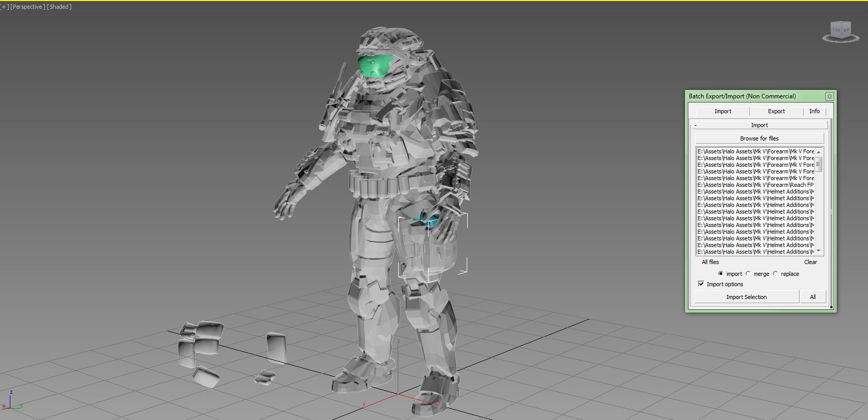
Task: Switch to the Export tab
Action: (776, 111)
